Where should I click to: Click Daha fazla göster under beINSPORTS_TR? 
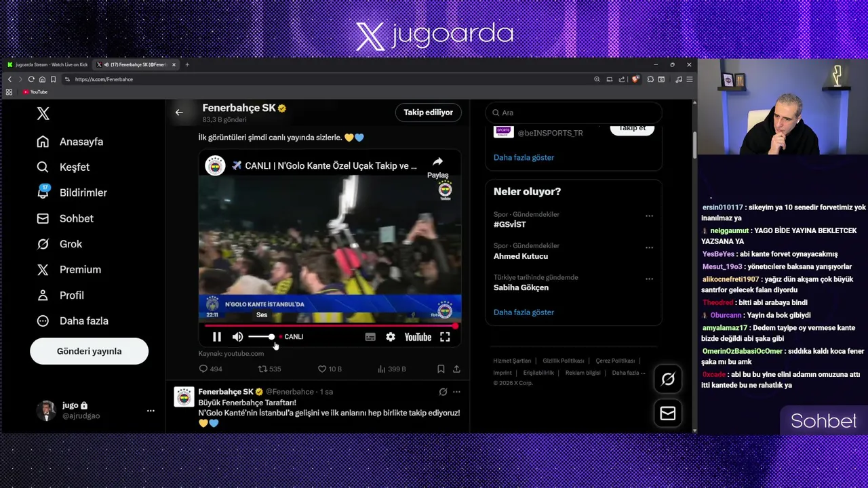[524, 157]
